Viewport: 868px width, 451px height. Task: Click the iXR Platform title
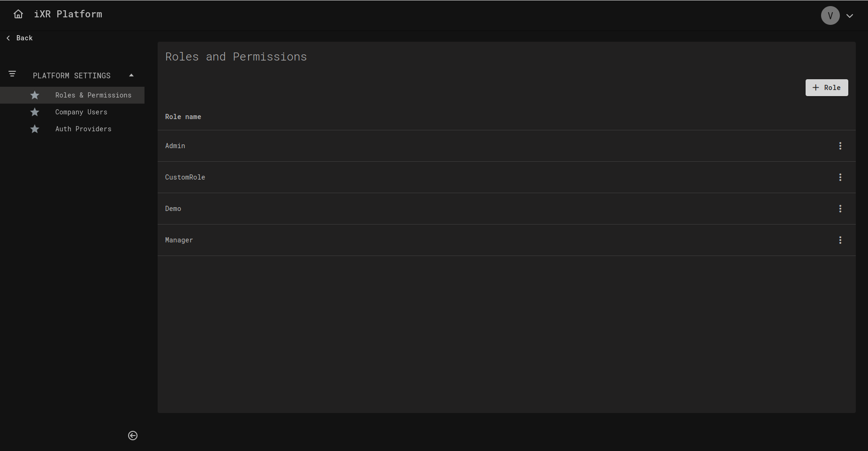pos(68,14)
